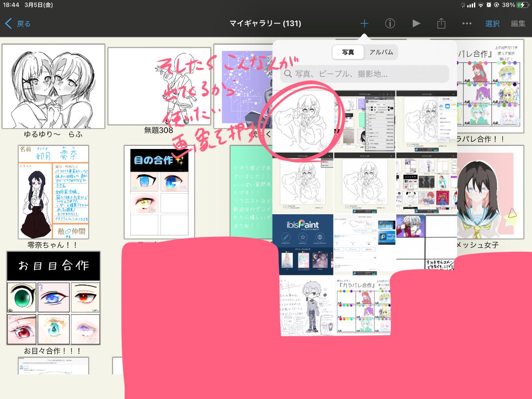Tap the back chevron 戻る

coord(18,23)
